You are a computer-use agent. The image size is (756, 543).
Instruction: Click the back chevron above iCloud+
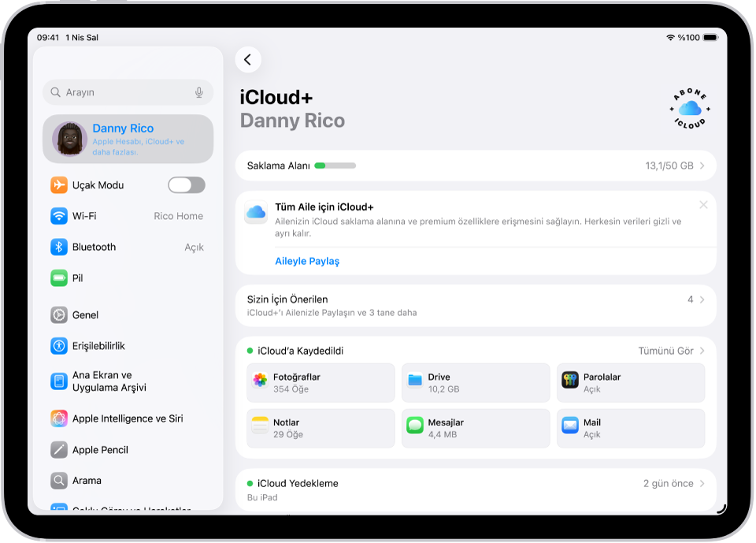coord(249,60)
